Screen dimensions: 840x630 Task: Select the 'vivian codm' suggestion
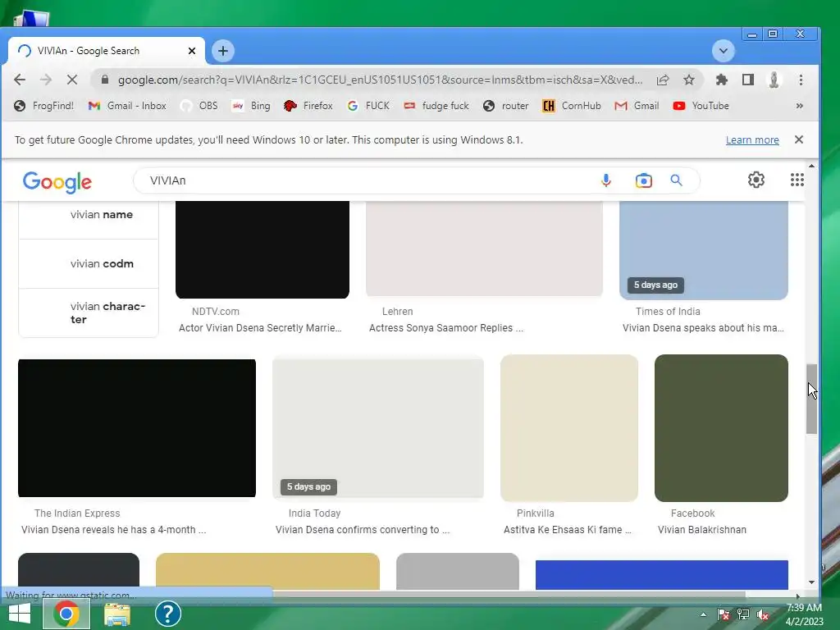coord(89,263)
